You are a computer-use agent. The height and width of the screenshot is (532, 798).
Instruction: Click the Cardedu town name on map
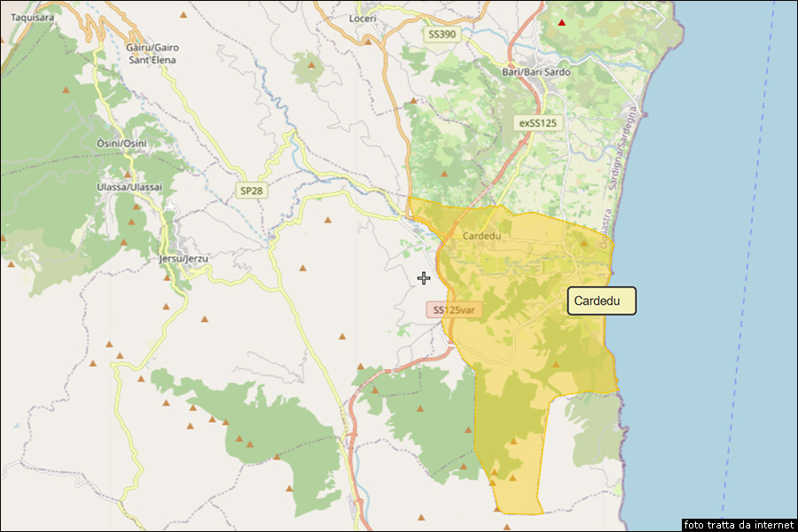482,237
